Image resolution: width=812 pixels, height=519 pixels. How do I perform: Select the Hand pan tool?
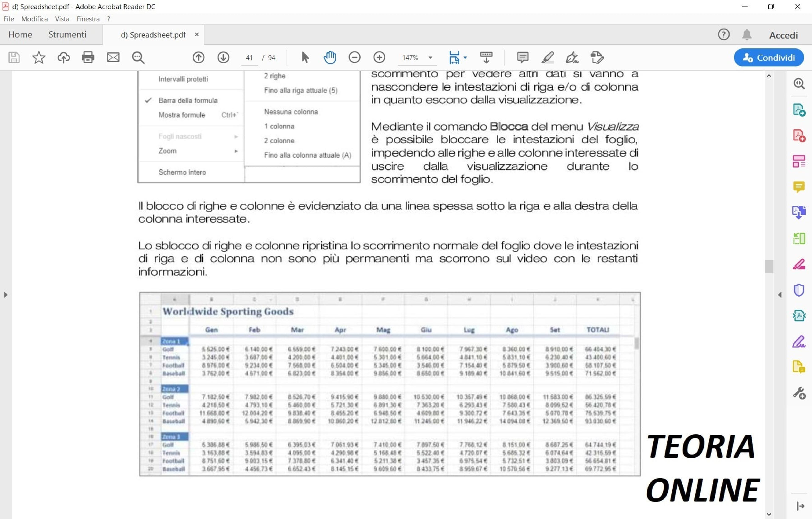pos(329,57)
